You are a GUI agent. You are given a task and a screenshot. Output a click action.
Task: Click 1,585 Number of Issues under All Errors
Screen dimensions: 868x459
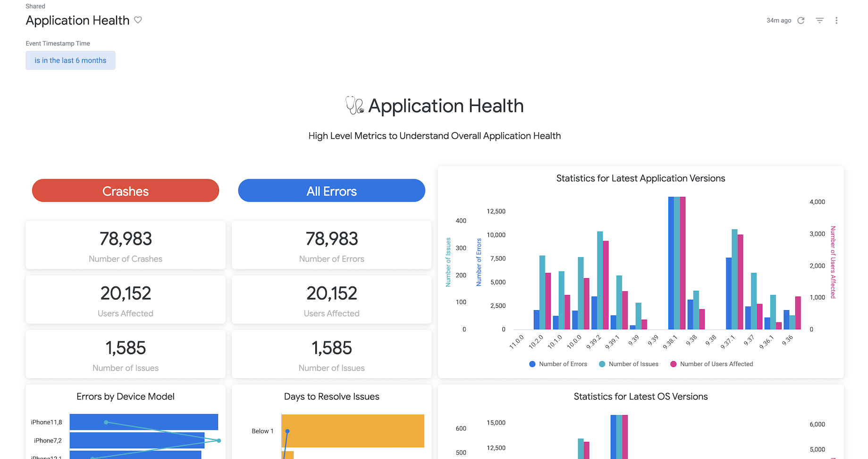click(332, 354)
